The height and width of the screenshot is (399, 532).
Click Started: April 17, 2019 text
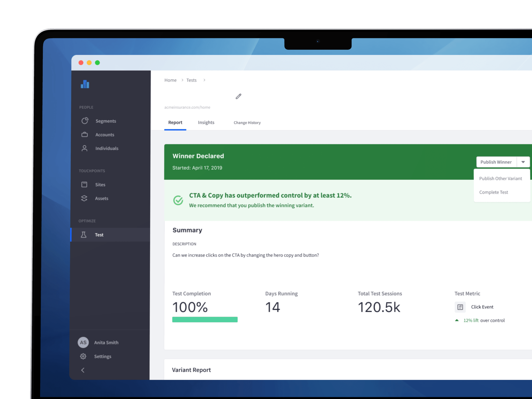(x=197, y=168)
